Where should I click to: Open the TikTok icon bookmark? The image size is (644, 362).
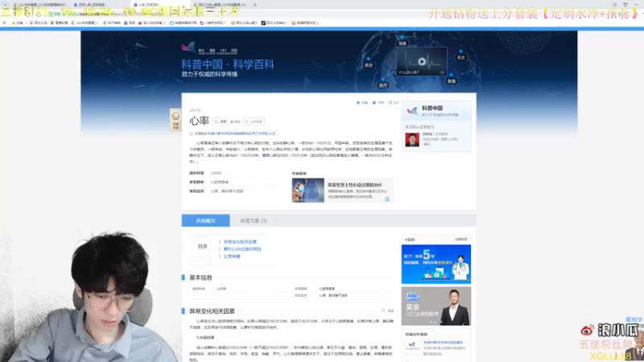pos(274,23)
